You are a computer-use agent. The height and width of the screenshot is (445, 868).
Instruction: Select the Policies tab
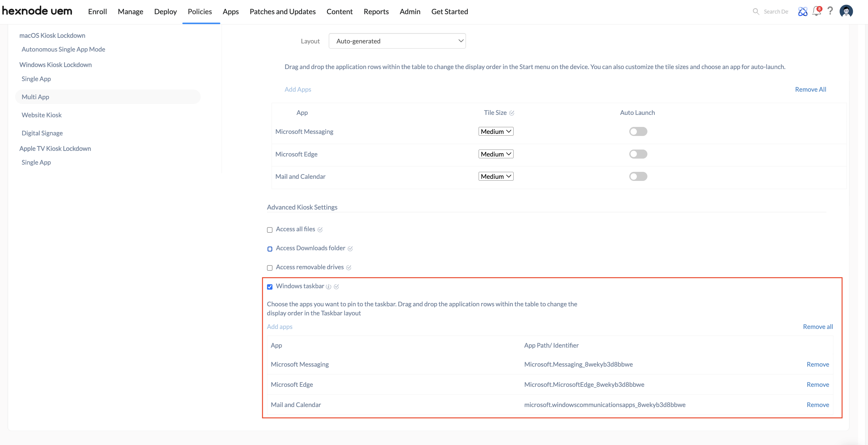tap(200, 11)
